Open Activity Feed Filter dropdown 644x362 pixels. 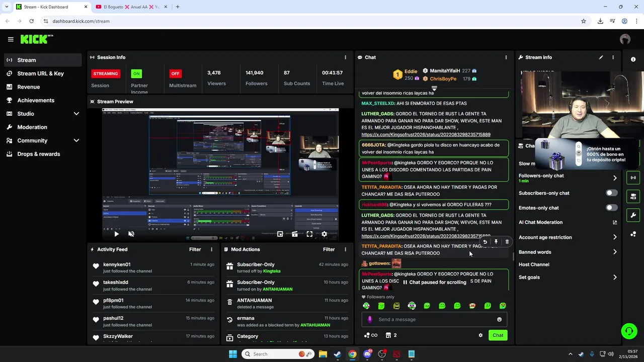[x=195, y=249]
